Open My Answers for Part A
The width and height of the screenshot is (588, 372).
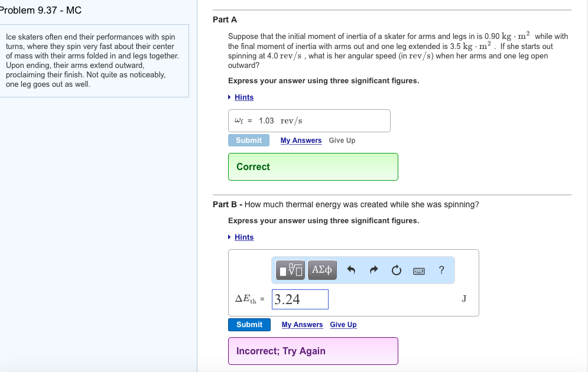[x=301, y=140]
